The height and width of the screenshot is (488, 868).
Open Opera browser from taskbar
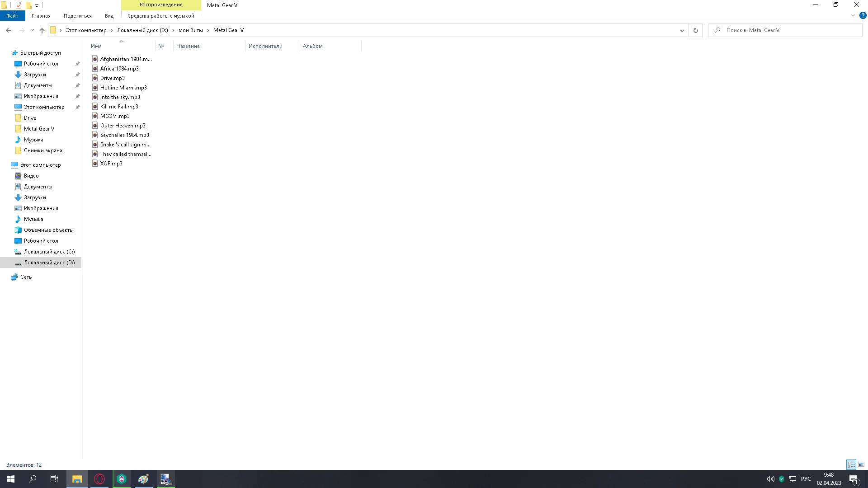click(99, 479)
